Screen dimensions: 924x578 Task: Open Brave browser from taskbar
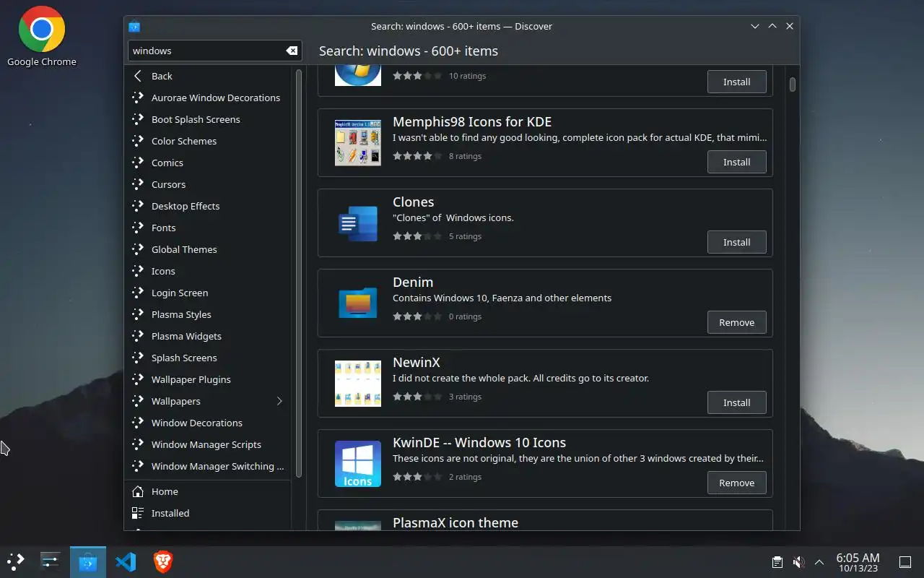pos(163,561)
